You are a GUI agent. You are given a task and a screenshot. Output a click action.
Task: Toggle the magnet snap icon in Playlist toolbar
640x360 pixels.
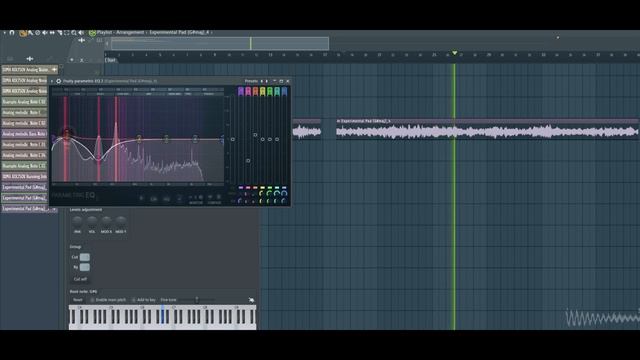(12, 33)
